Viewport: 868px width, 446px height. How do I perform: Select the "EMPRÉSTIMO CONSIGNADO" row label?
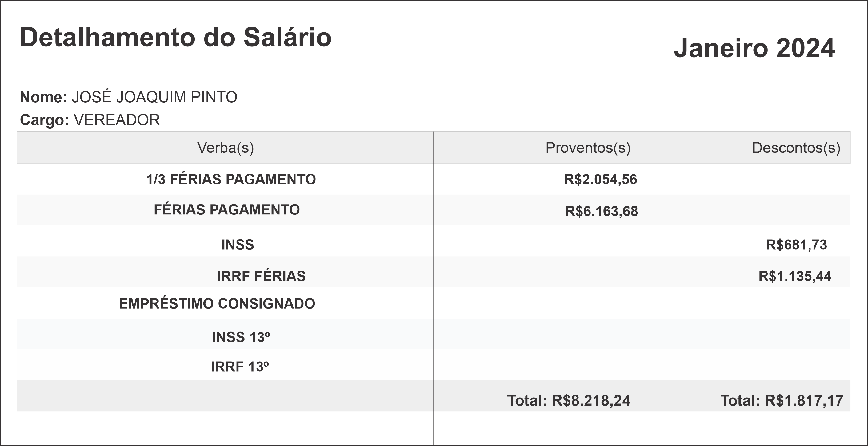[x=217, y=304]
